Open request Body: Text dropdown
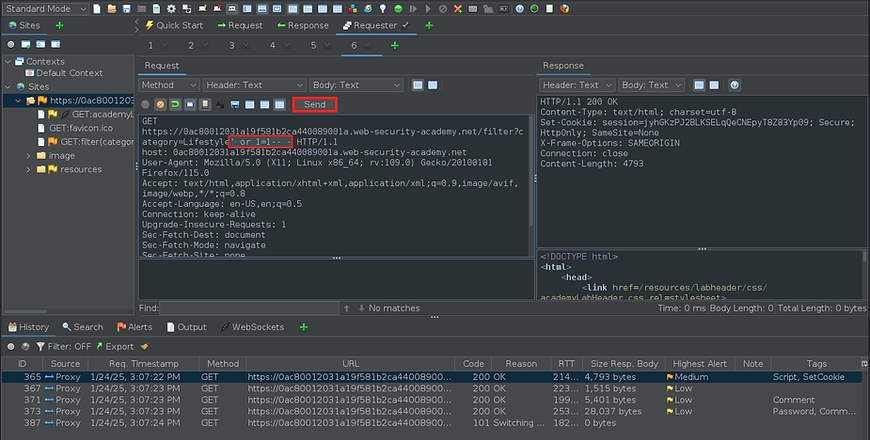 click(356, 85)
